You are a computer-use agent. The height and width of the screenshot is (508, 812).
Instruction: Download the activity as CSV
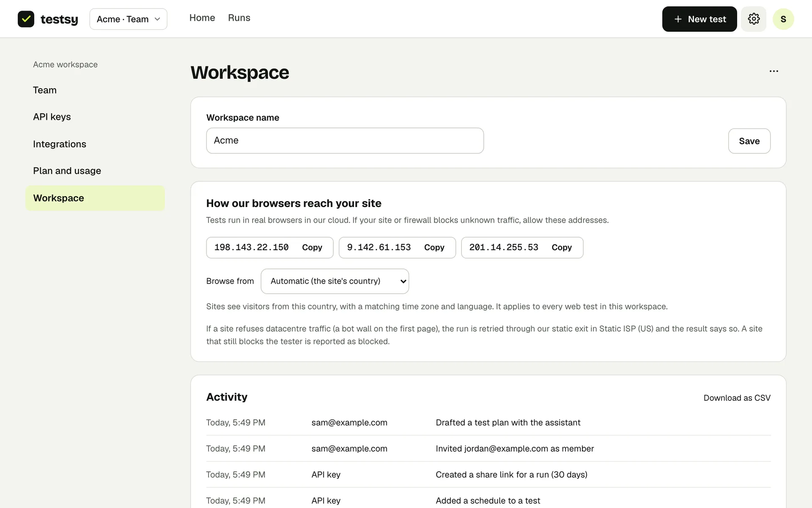pos(737,398)
